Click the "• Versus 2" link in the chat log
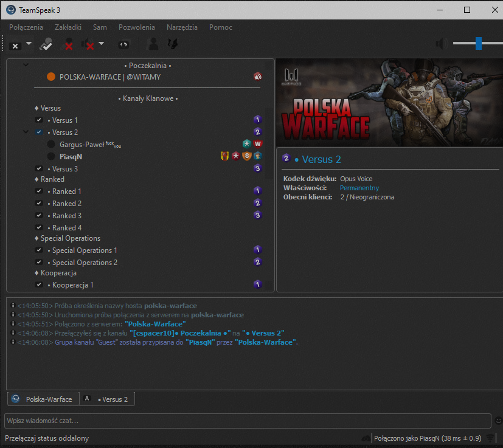This screenshot has height=448, width=503. (263, 333)
